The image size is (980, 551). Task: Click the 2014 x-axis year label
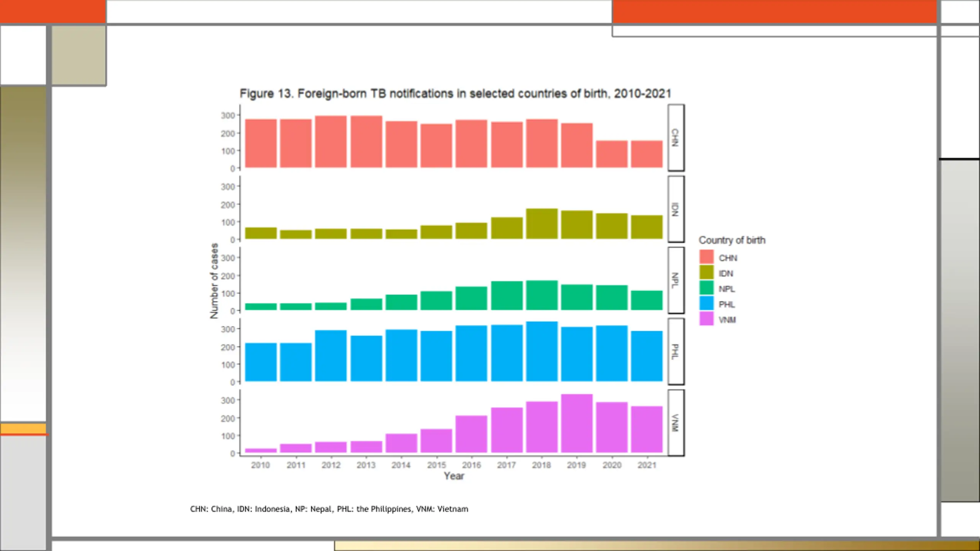click(401, 465)
